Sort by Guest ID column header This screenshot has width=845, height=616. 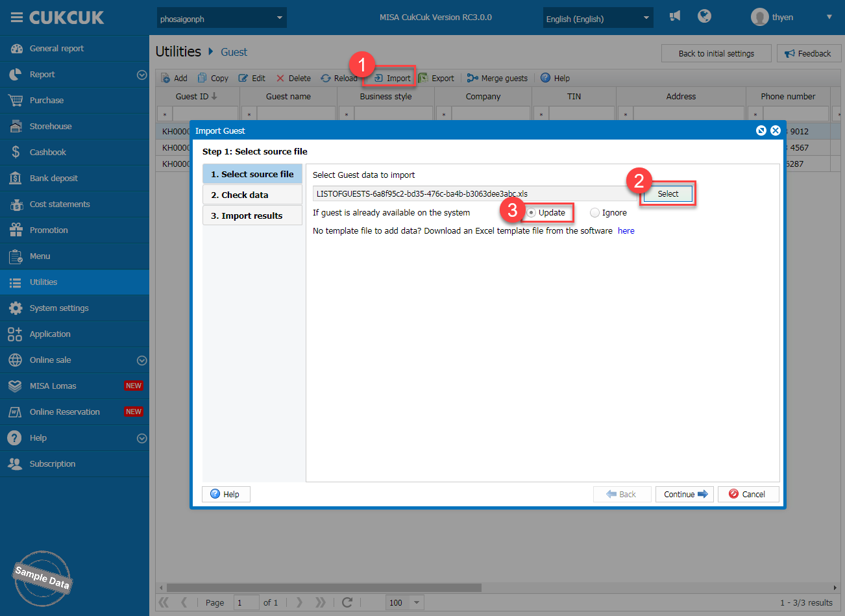[x=197, y=96]
